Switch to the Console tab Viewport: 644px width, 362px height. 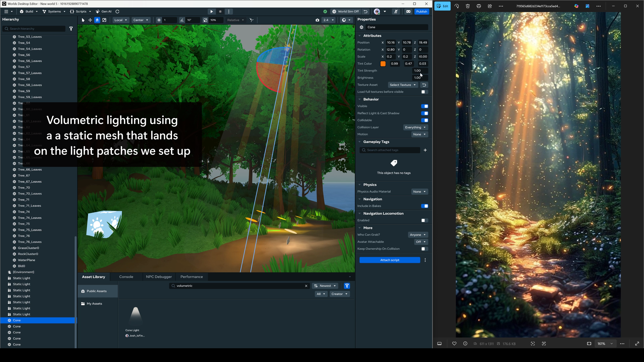click(126, 277)
